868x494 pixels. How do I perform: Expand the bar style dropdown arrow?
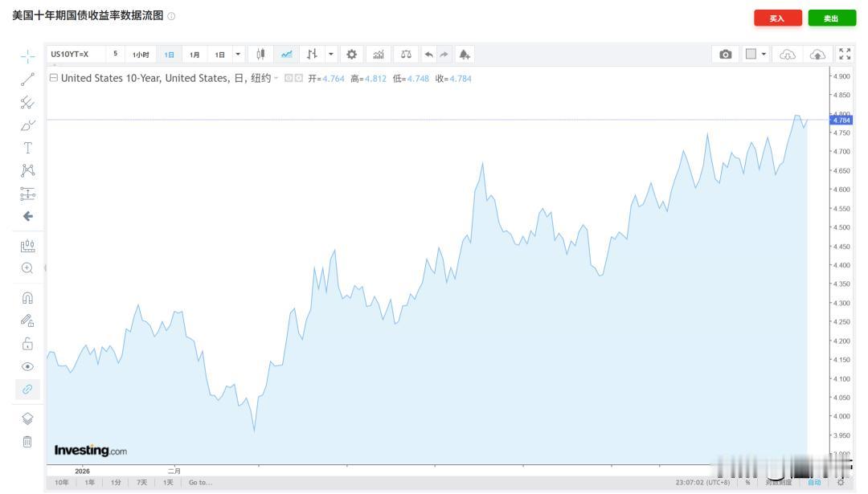pos(331,54)
